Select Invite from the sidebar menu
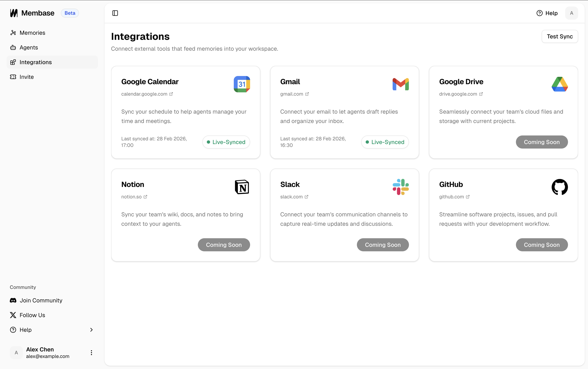The image size is (588, 369). click(26, 77)
